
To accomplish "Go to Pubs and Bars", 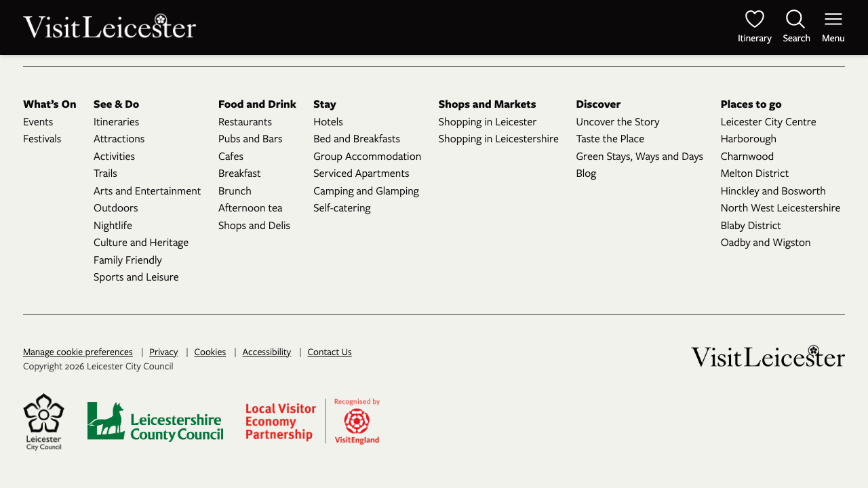I will point(250,138).
